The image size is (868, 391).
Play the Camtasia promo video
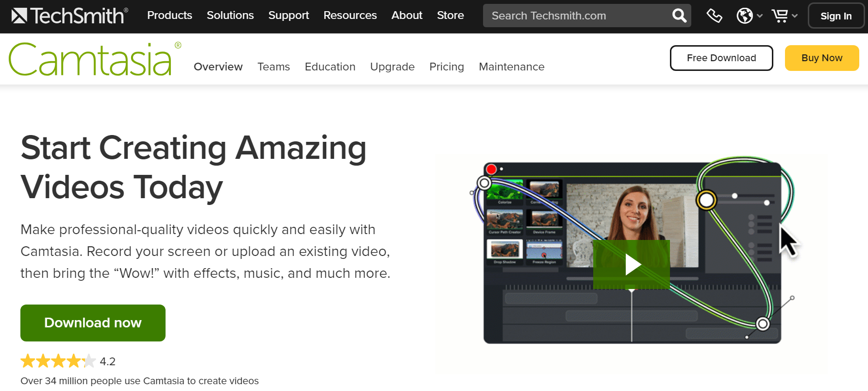[x=632, y=265]
